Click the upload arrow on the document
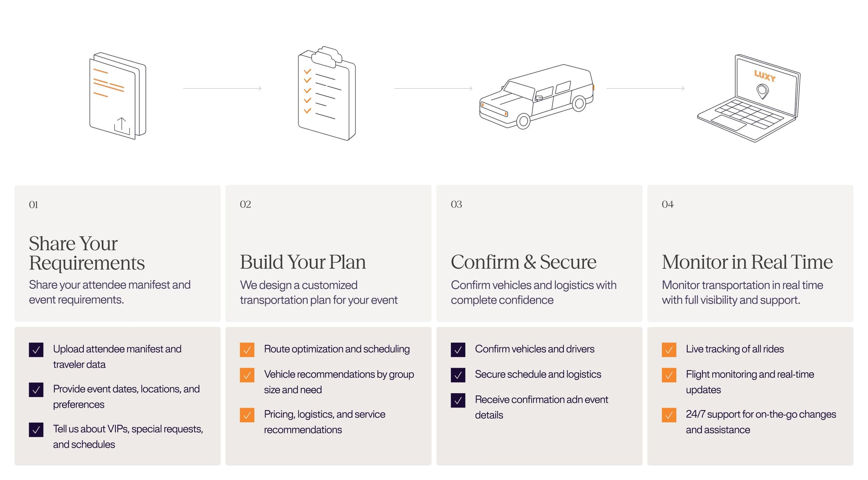This screenshot has width=868, height=480. 122,126
